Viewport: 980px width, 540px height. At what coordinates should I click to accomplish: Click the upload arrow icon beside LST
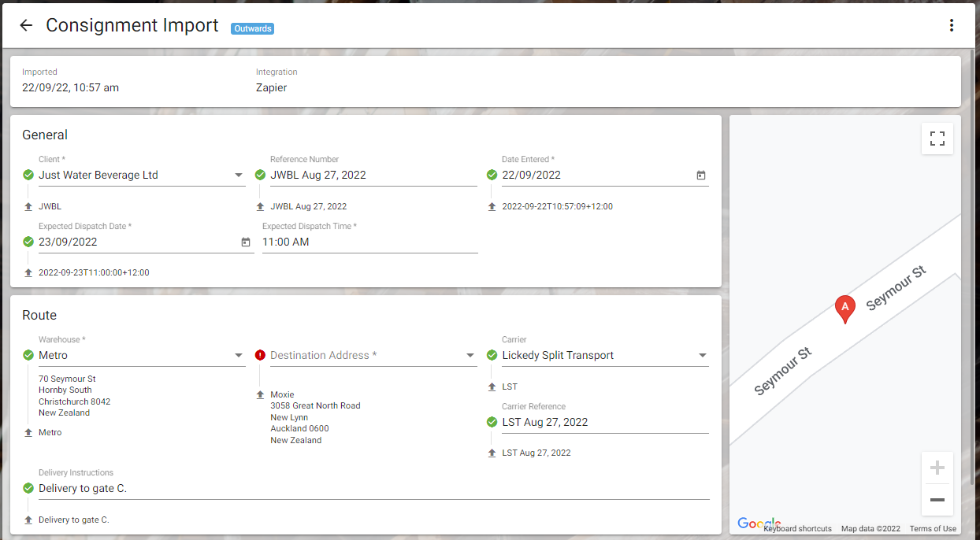pos(492,387)
